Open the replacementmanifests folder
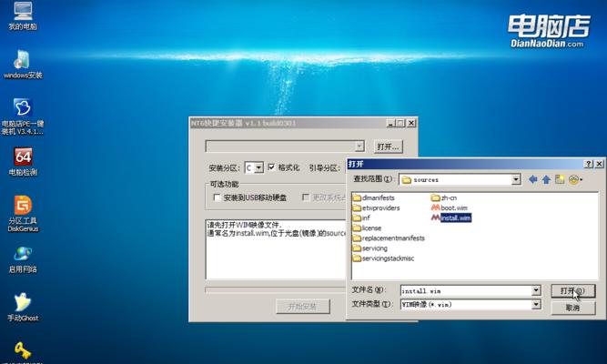Screen dimensions: 607x364 389,238
